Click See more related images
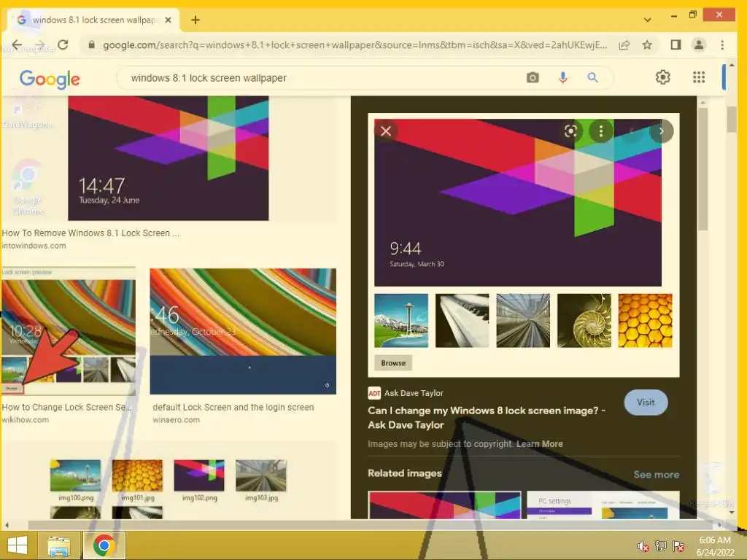Screen dimensions: 747x560 [x=656, y=475]
